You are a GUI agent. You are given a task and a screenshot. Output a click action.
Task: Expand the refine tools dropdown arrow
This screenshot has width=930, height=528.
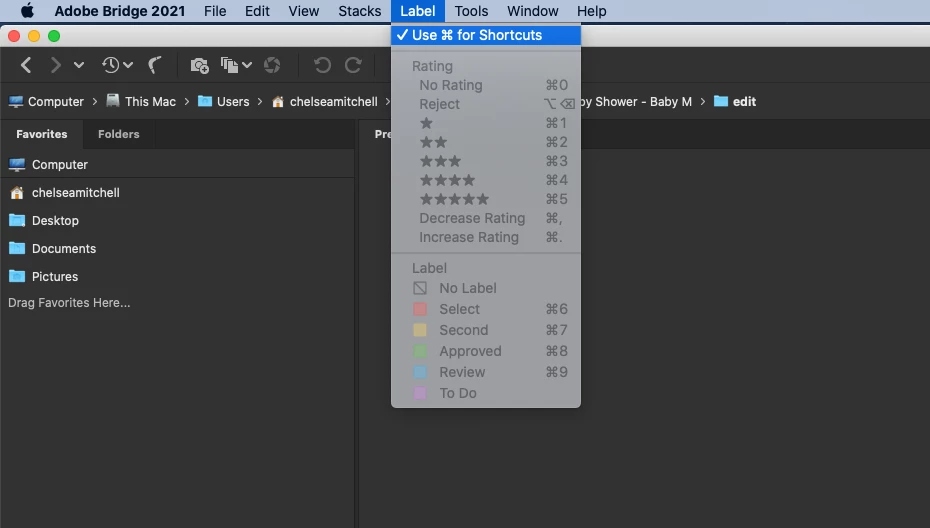click(x=247, y=65)
